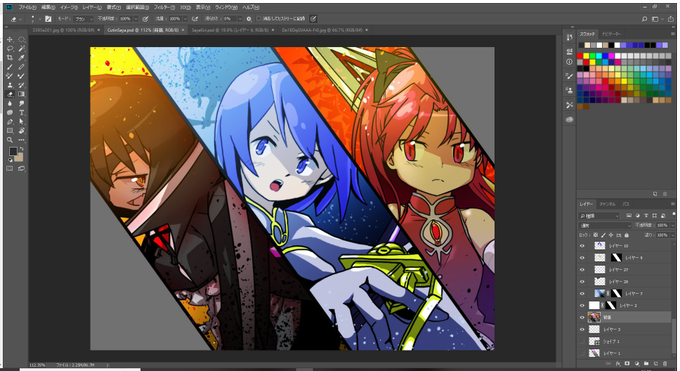The height and width of the screenshot is (371, 680).
Task: Click the switch foreground/background colors arrow
Action: [x=21, y=149]
